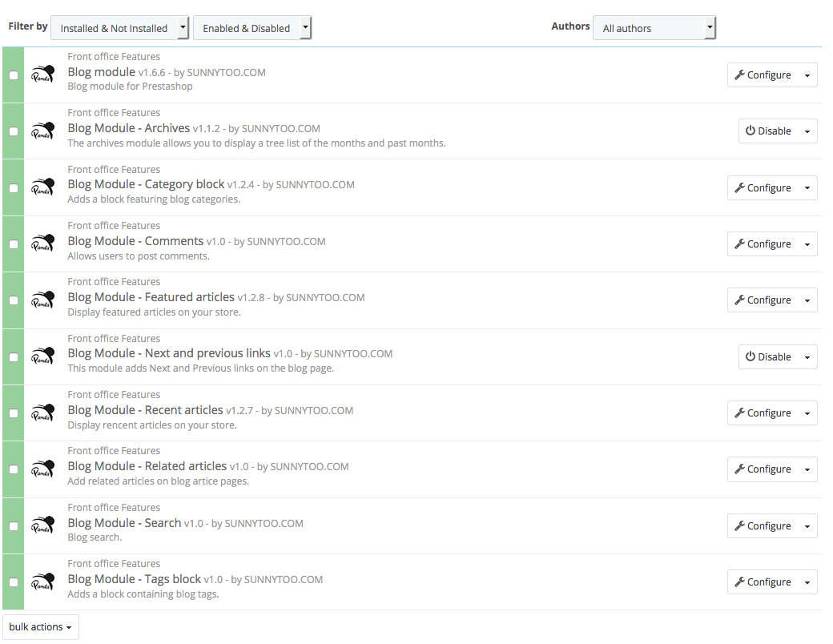Click 'Blog Module - Category block' title
Viewport: 833px width, 644px height.
pyautogui.click(x=146, y=184)
